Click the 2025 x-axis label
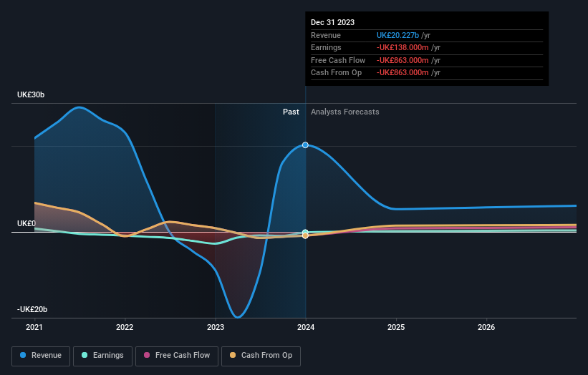This screenshot has width=588, height=375. [x=396, y=327]
